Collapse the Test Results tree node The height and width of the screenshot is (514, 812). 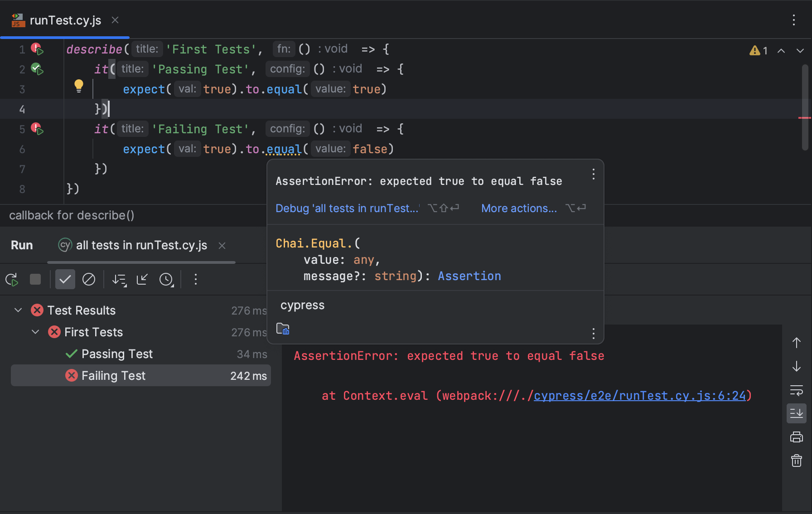pyautogui.click(x=18, y=310)
